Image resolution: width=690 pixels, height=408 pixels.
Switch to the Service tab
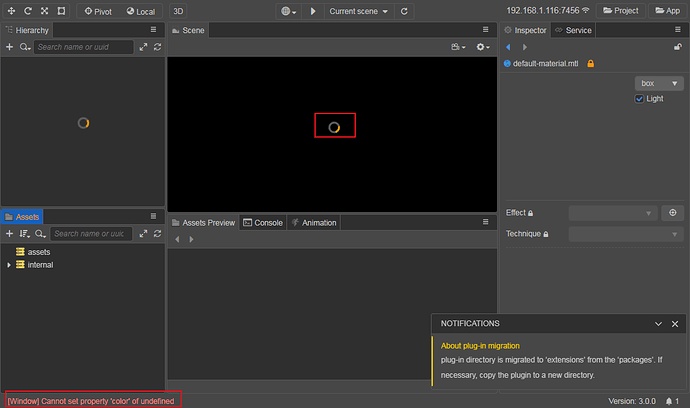573,30
